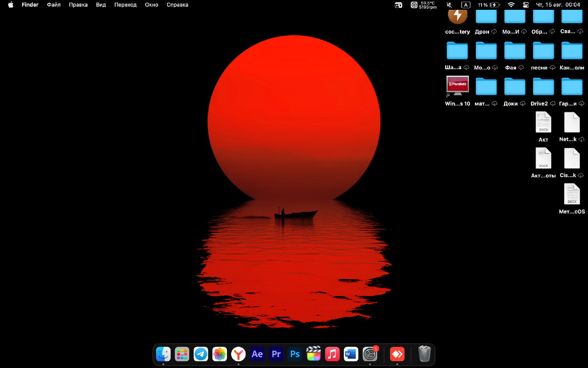Open Launchpad in the Dock
Viewport: 588px width, 368px height.
click(x=182, y=354)
